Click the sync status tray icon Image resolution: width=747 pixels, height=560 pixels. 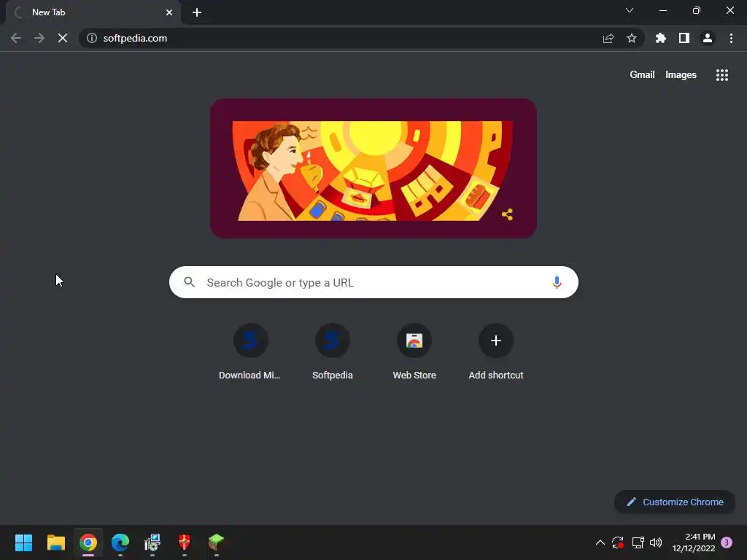618,542
